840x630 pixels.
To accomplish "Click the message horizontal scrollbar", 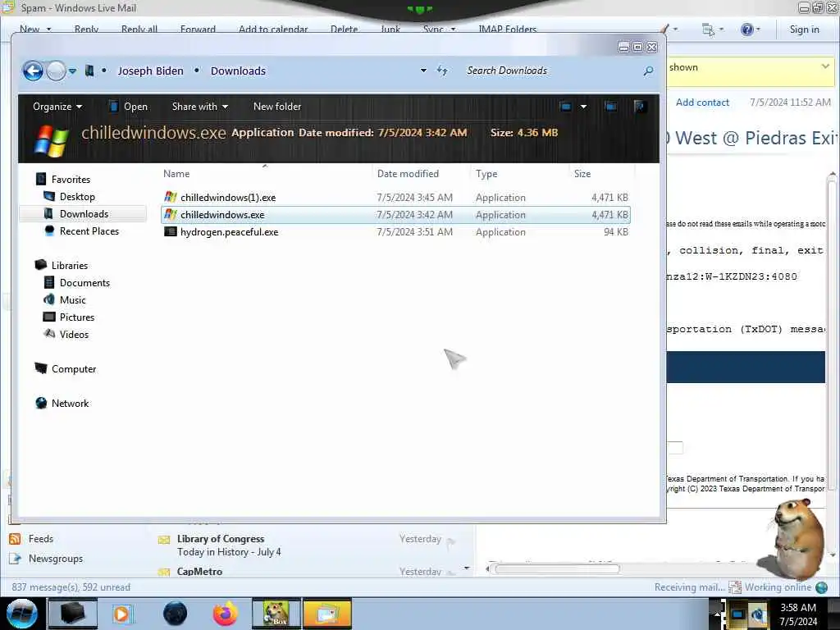I will [x=557, y=569].
